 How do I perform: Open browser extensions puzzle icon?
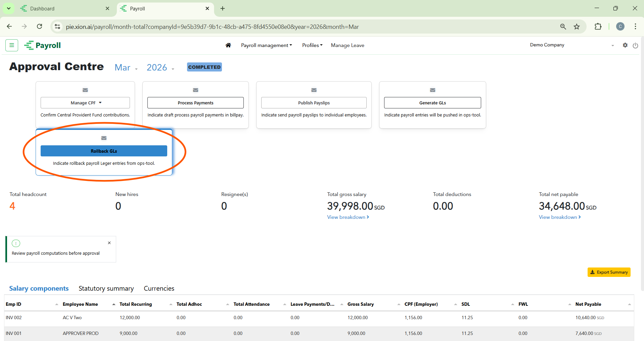point(598,27)
